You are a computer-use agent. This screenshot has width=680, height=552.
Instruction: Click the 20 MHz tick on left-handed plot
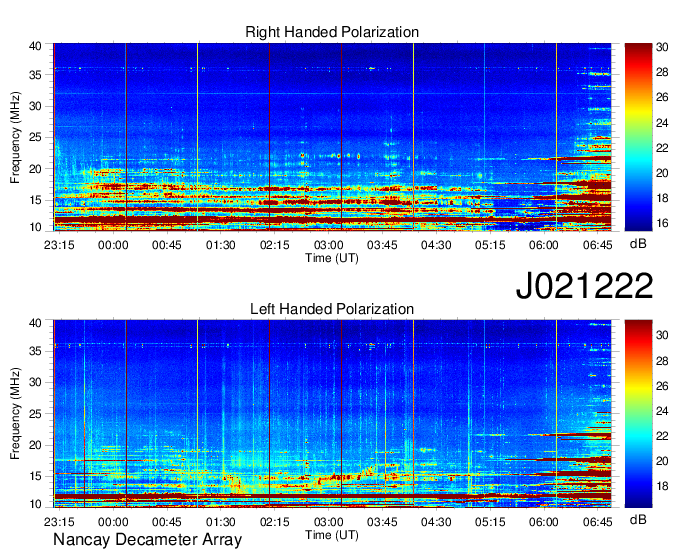[x=35, y=445]
